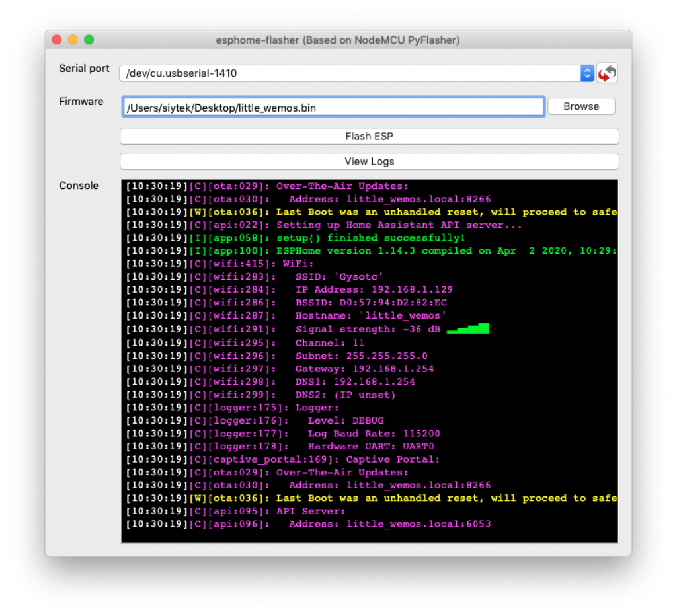Click the esphome-flasher window title
677x616 pixels.
coord(338,40)
